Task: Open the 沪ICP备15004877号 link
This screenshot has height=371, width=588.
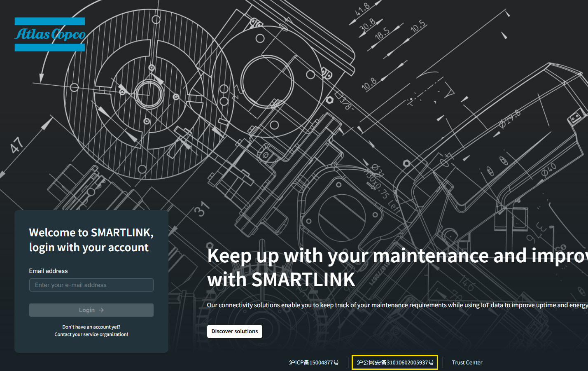Action: click(314, 362)
